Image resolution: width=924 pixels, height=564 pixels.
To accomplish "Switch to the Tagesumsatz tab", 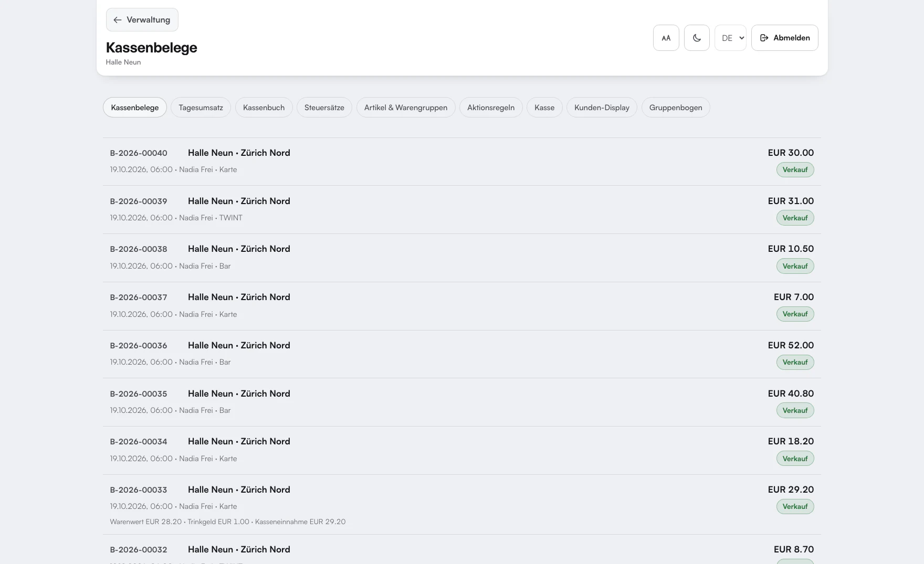I will click(x=201, y=108).
